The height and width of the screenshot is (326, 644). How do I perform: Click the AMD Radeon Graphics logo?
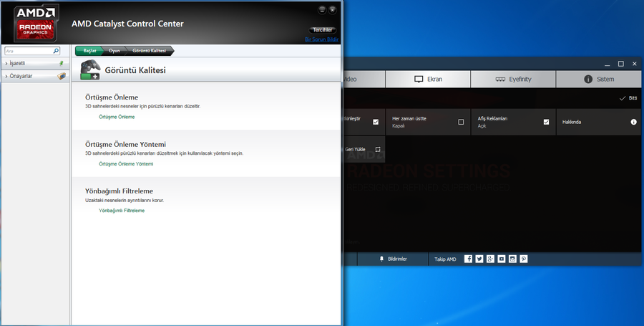click(x=36, y=23)
